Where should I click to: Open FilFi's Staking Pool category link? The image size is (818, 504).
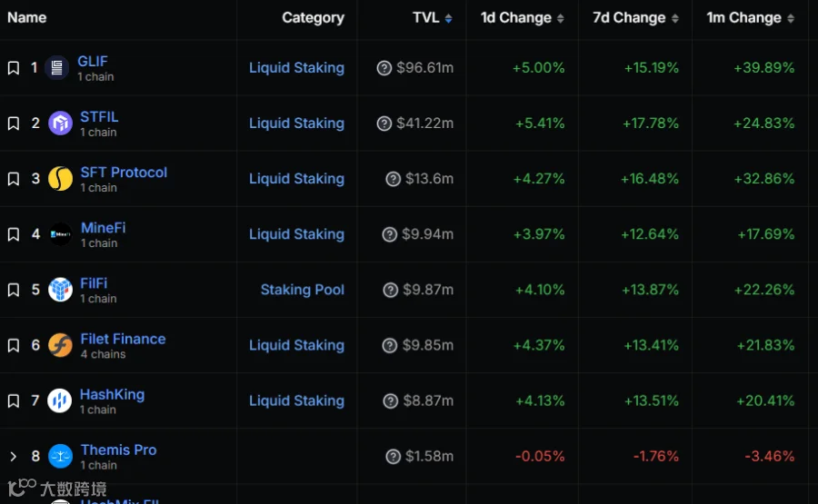(302, 290)
